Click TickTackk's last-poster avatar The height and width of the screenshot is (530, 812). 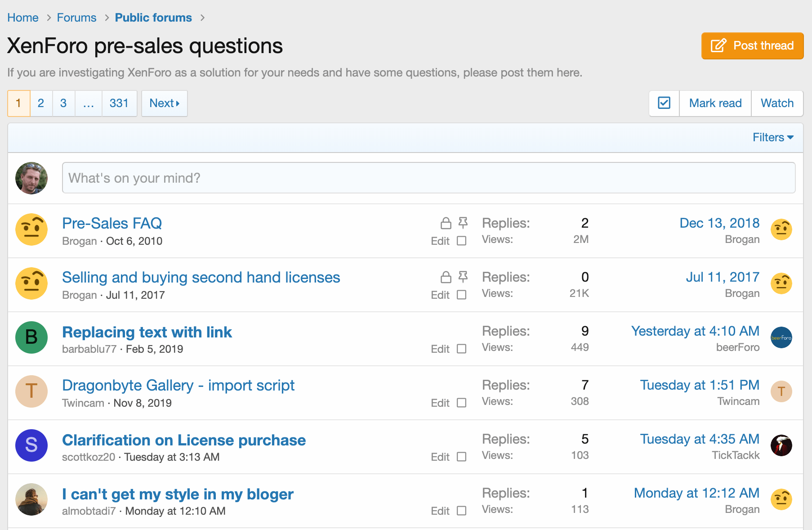coord(781,445)
